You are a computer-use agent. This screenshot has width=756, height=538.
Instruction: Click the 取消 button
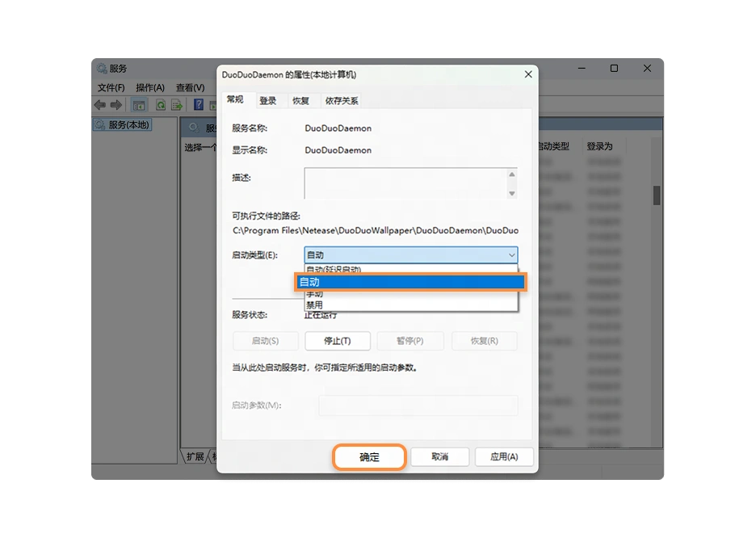click(x=439, y=456)
